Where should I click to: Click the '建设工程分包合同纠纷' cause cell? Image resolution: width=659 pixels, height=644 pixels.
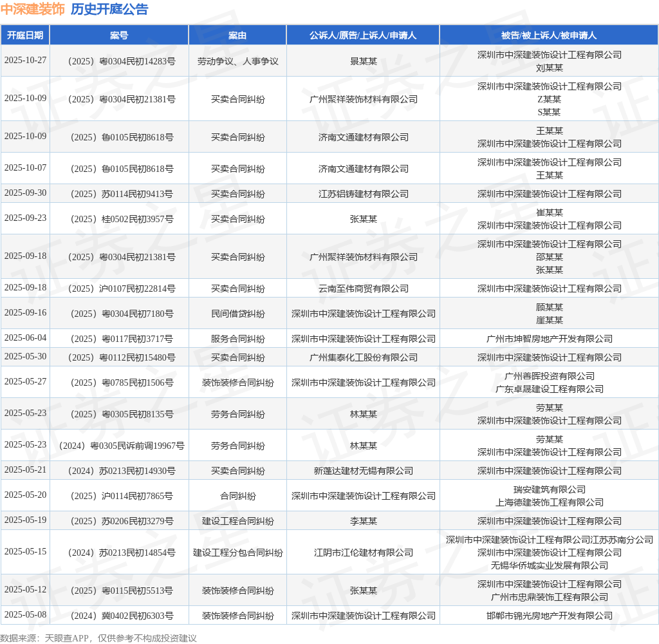pos(238,553)
